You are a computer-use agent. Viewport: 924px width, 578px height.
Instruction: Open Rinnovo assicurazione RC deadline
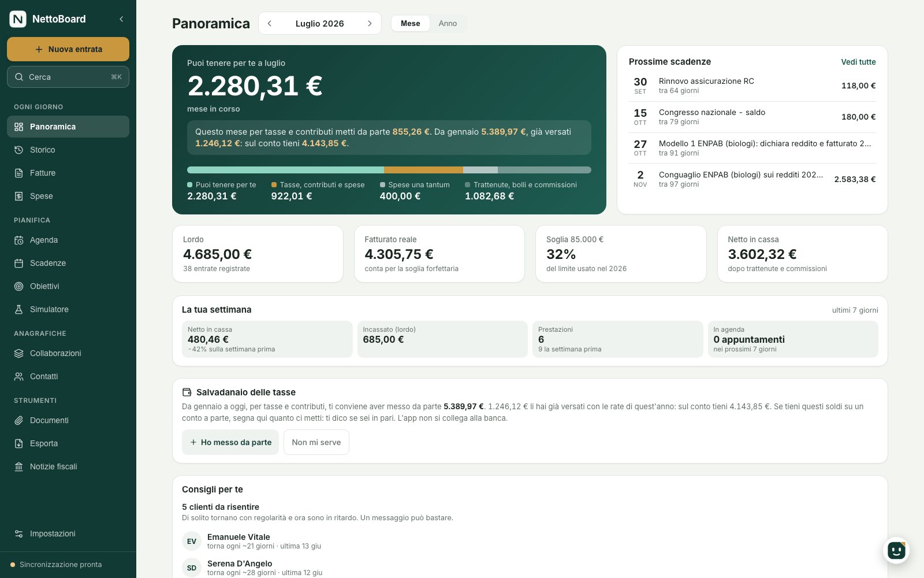[x=752, y=86]
